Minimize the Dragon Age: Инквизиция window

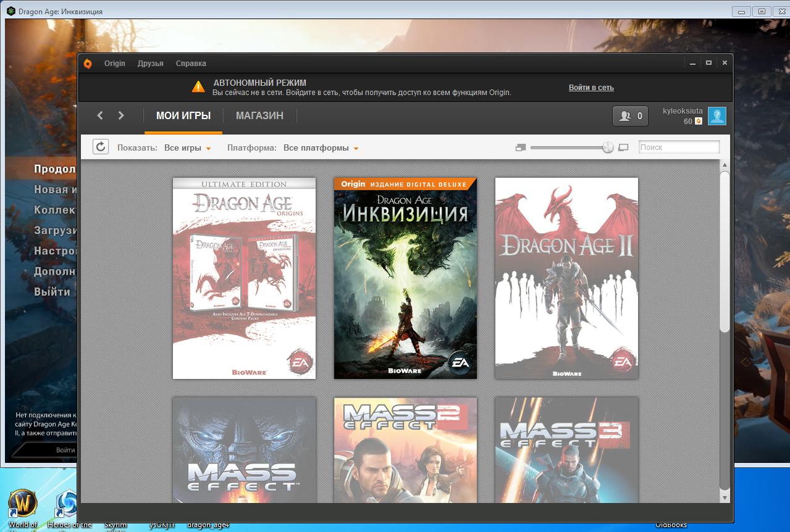(741, 11)
